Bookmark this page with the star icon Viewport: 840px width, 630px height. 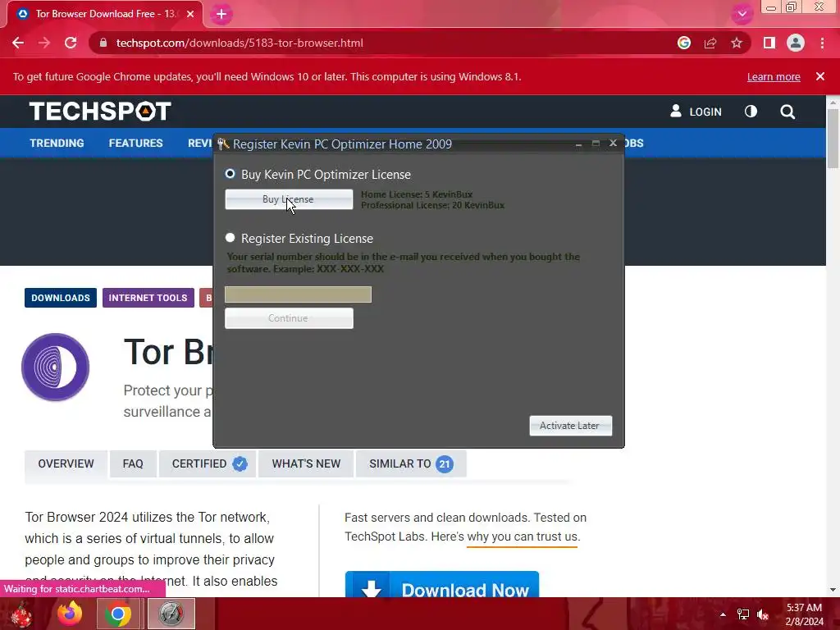tap(737, 43)
